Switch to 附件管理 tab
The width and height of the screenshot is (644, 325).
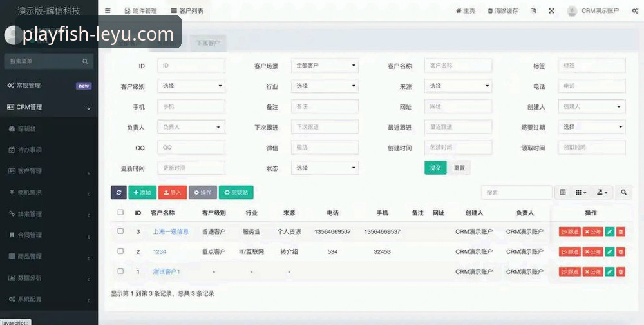click(x=140, y=11)
